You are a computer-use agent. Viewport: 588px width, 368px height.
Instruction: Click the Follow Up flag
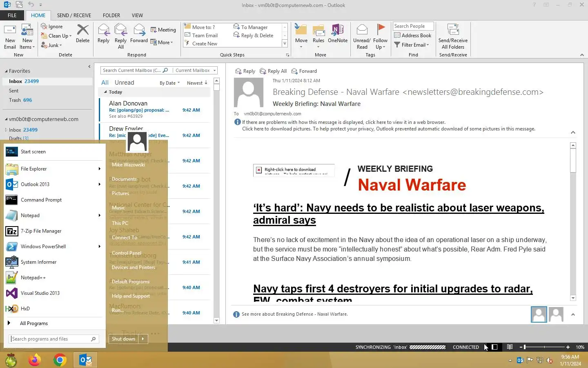point(381,29)
